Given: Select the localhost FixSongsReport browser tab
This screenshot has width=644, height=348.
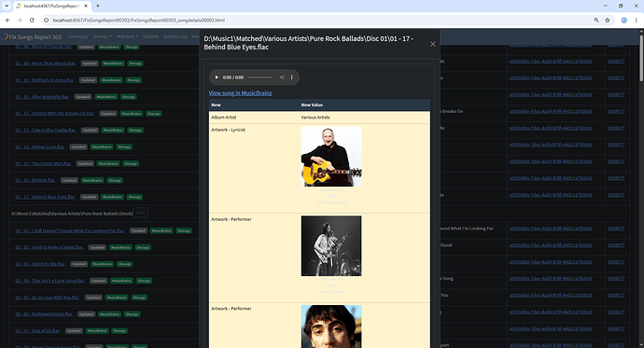Looking at the screenshot, I should coord(51,7).
